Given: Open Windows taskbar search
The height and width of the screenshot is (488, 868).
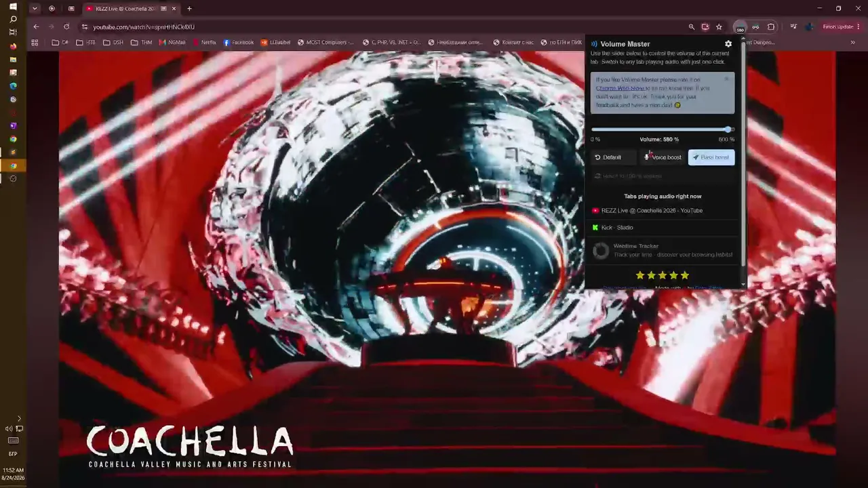Looking at the screenshot, I should tap(13, 20).
